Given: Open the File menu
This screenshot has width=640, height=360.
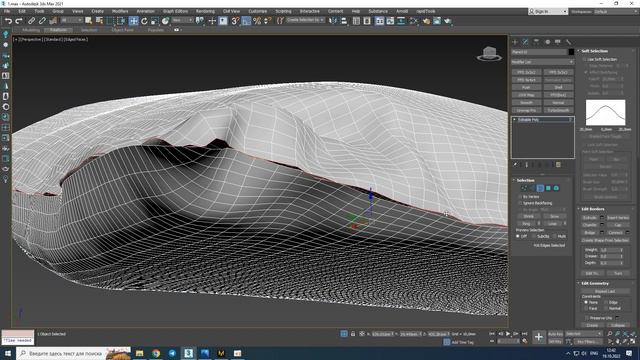Looking at the screenshot, I should (7, 11).
